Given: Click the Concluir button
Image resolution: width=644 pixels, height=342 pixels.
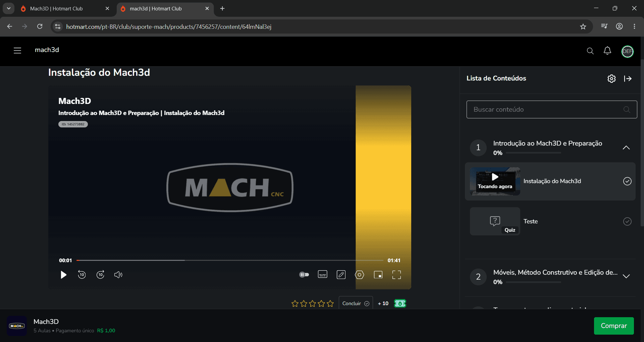Looking at the screenshot, I should pos(356,303).
